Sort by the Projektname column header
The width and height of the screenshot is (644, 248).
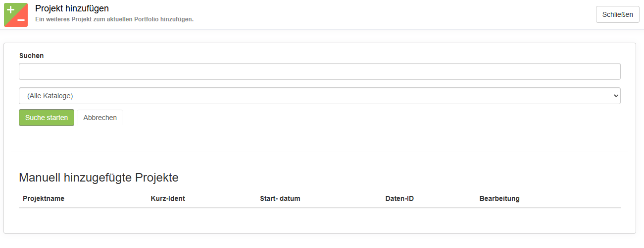pyautogui.click(x=44, y=198)
